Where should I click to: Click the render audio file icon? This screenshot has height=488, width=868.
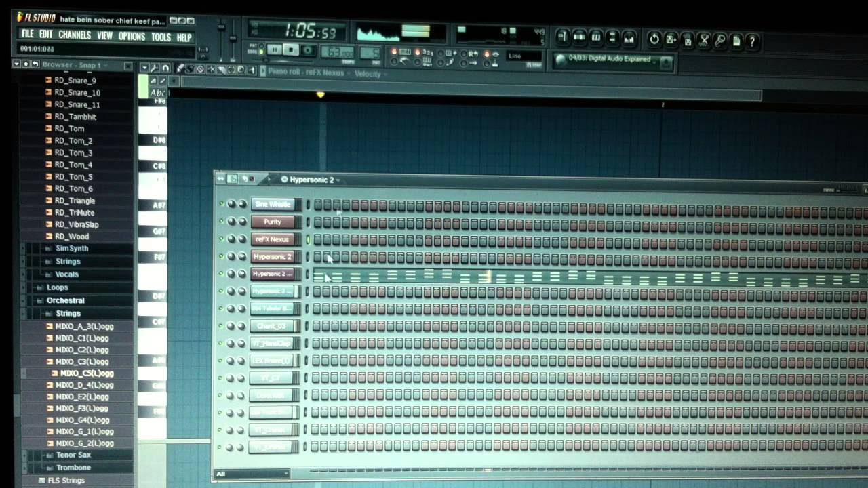[687, 40]
